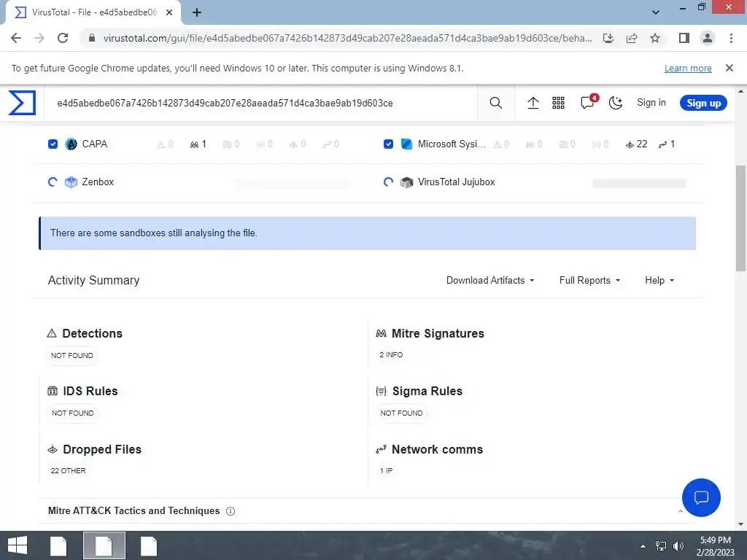Collapse the Mitre ATT&CK Tactics section chevron

pyautogui.click(x=681, y=511)
